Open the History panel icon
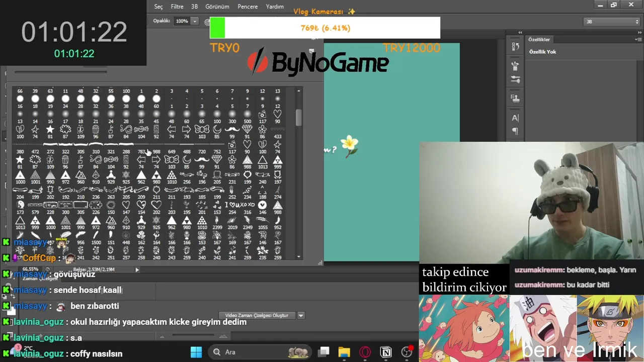Viewport: 644px width, 362px height. [x=515, y=47]
